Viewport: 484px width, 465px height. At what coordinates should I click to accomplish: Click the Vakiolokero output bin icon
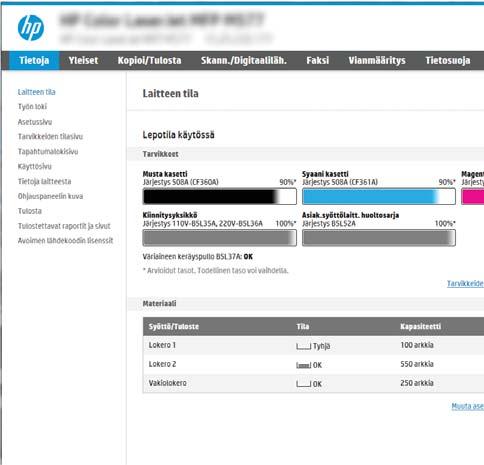click(303, 384)
